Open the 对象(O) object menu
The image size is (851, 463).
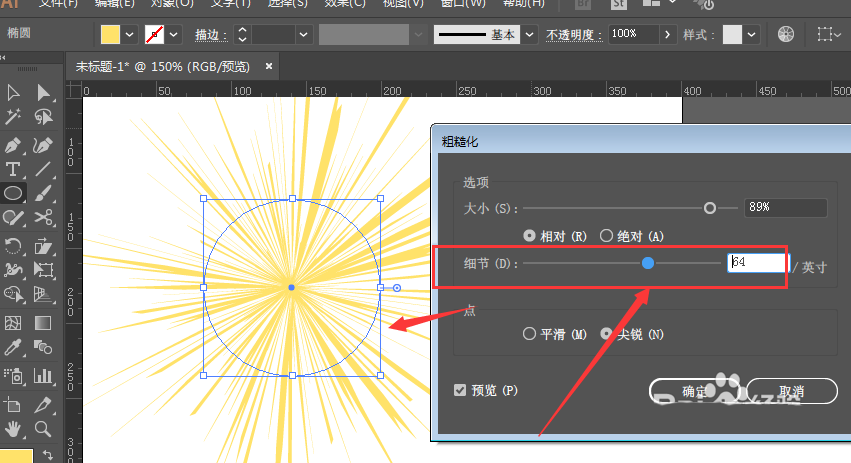[172, 3]
